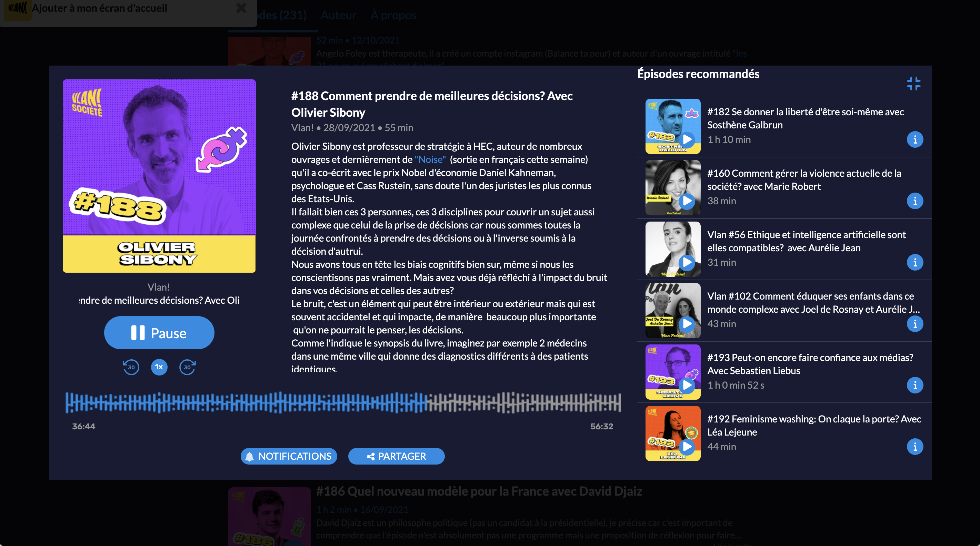Show info for episode #192
The height and width of the screenshot is (546, 980).
[915, 447]
